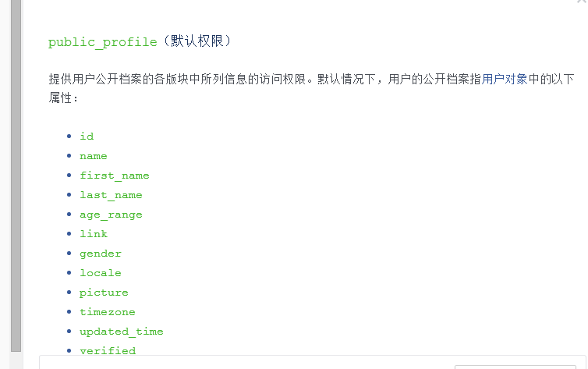Click the public_profile heading

click(x=103, y=41)
